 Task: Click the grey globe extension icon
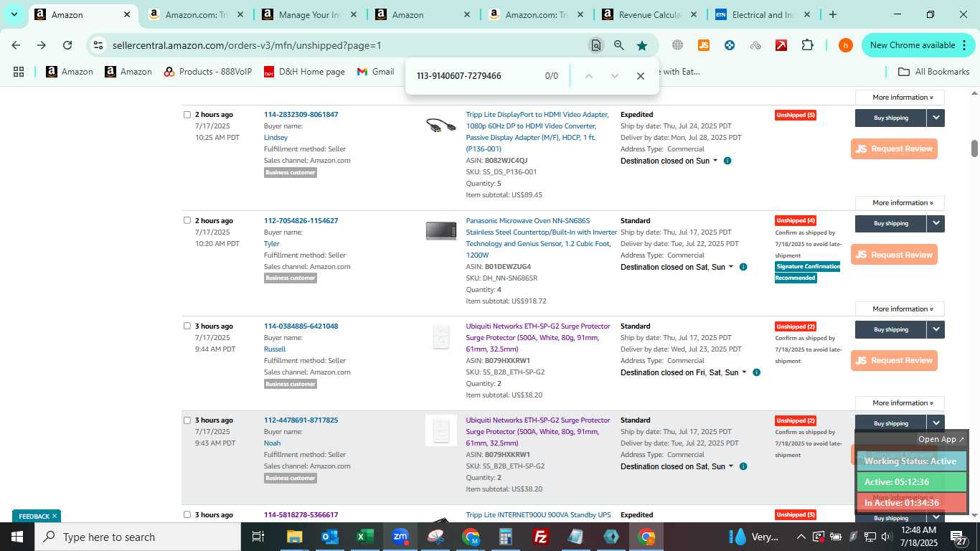point(678,45)
